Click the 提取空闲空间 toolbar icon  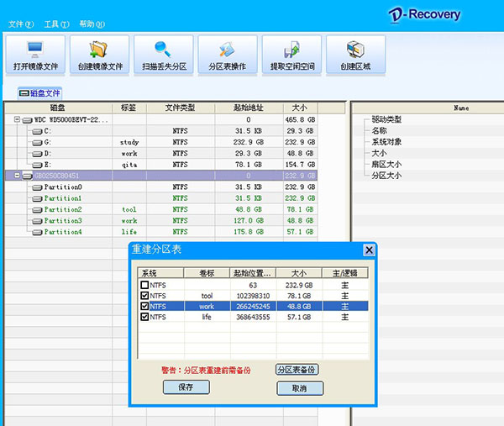point(291,54)
